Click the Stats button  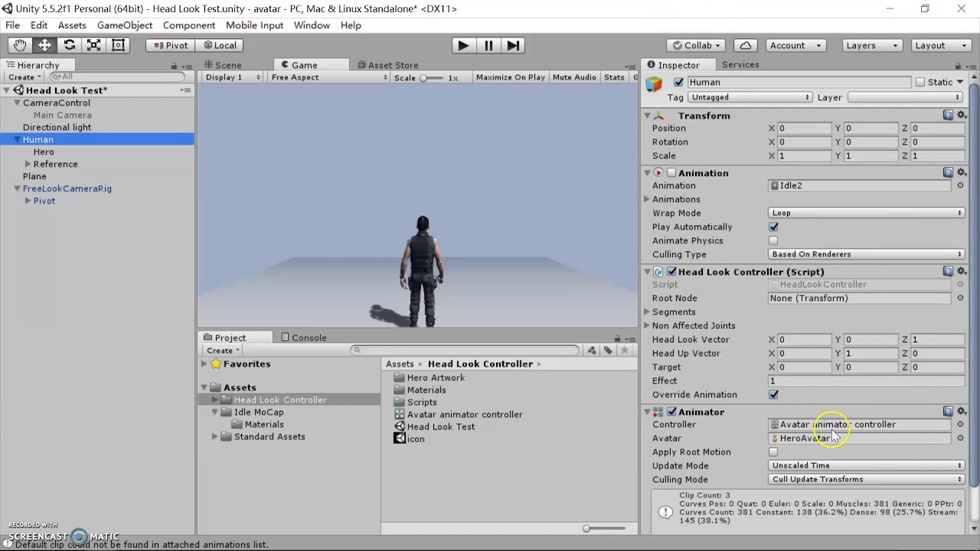click(614, 77)
